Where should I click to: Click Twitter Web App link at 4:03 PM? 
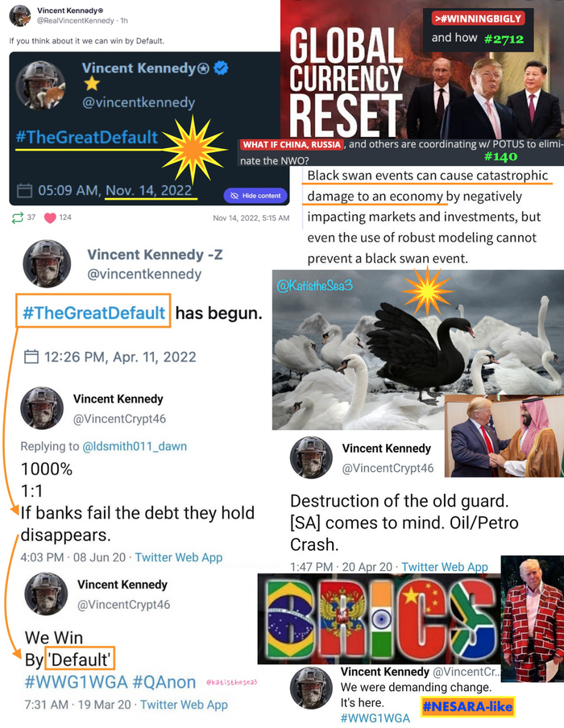coord(178,557)
